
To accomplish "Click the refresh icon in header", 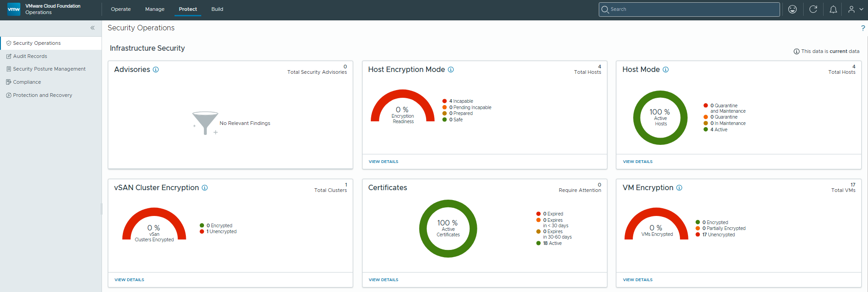I will pyautogui.click(x=813, y=9).
